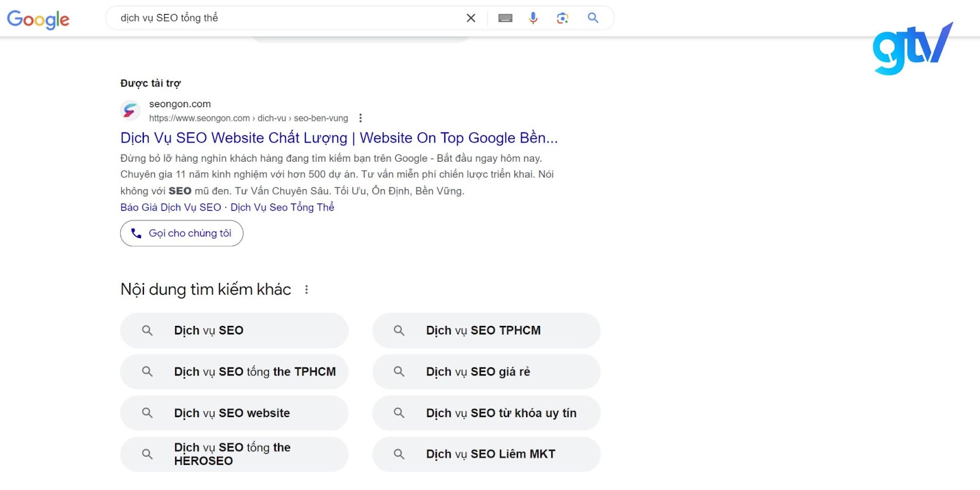Open the Dịch Vụ SEO Website Chất Lượng ad title
This screenshot has width=980, height=490.
click(339, 138)
